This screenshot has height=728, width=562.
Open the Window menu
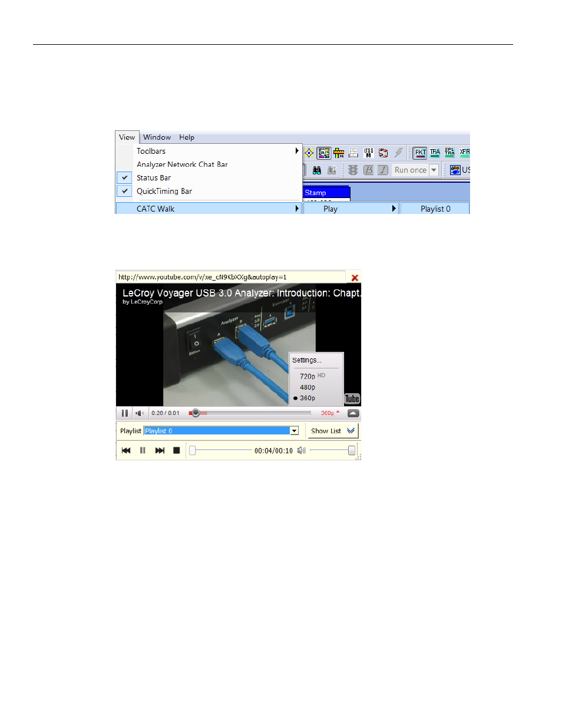[x=157, y=137]
